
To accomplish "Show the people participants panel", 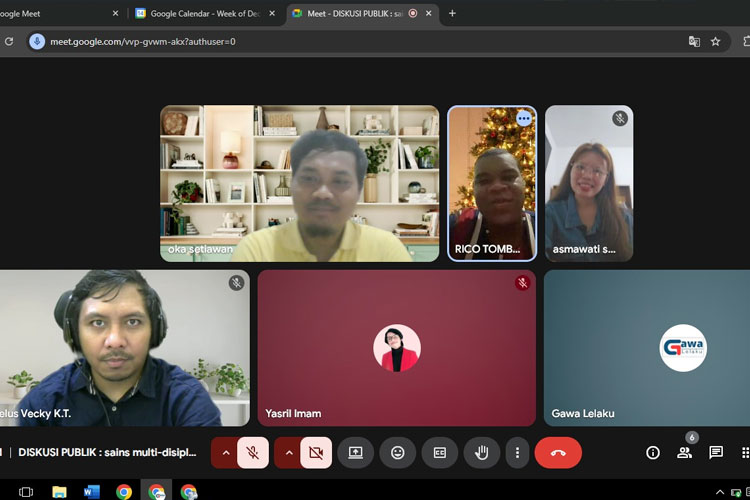I will 684,453.
